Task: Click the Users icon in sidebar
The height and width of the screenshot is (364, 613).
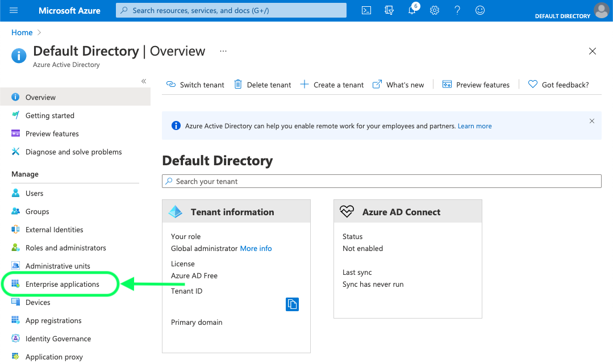Action: 16,193
